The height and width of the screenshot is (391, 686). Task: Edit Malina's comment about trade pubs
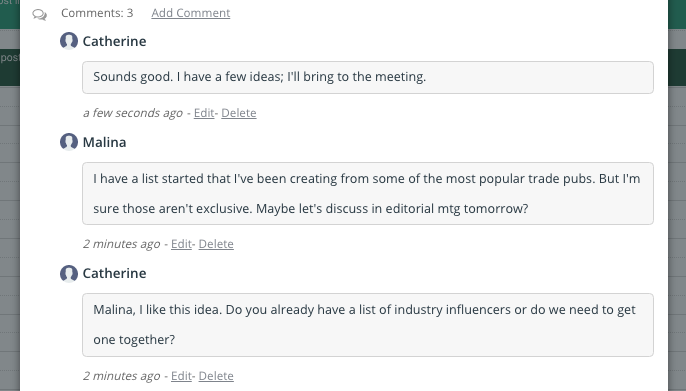pos(181,244)
